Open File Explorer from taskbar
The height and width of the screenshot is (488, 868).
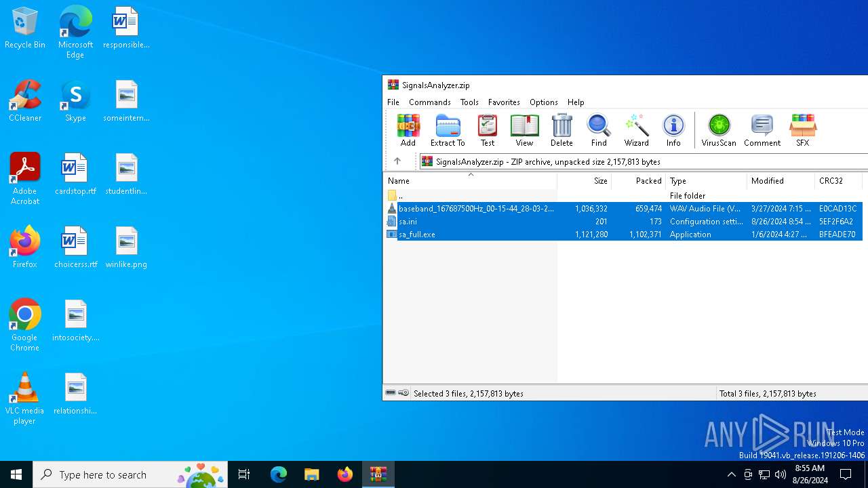click(311, 474)
